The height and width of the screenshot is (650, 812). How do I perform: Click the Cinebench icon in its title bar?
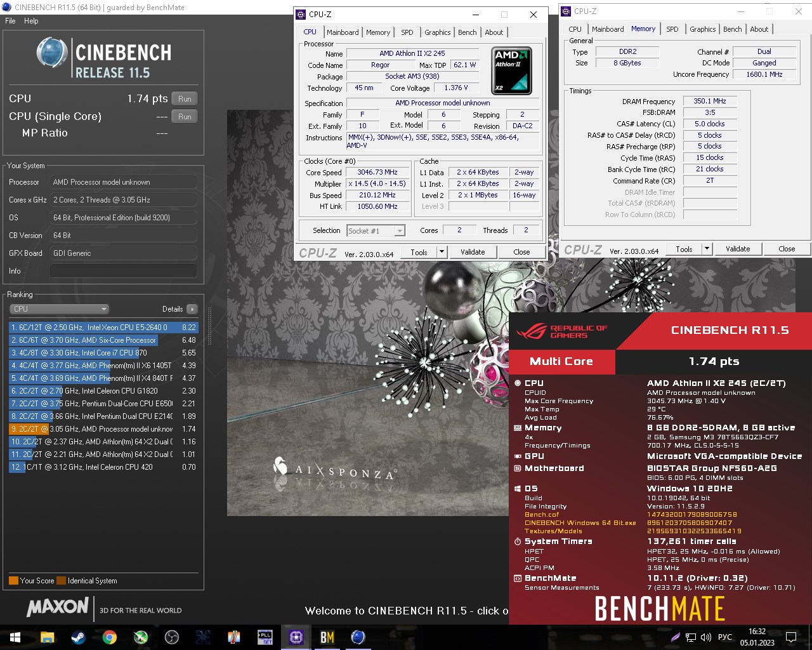pyautogui.click(x=7, y=8)
